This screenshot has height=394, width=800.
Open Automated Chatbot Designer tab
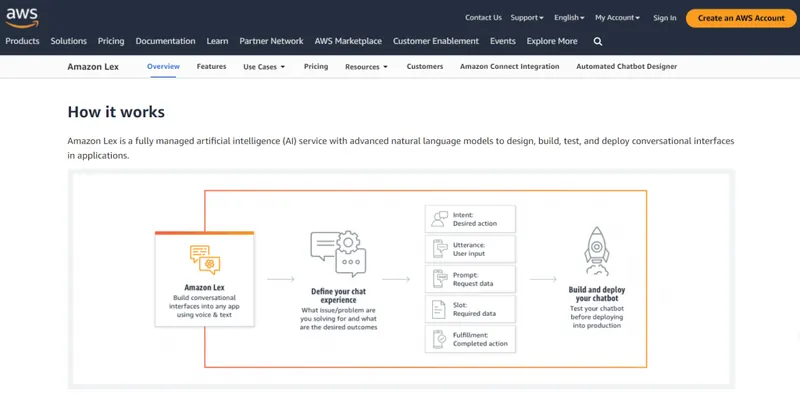(x=627, y=66)
